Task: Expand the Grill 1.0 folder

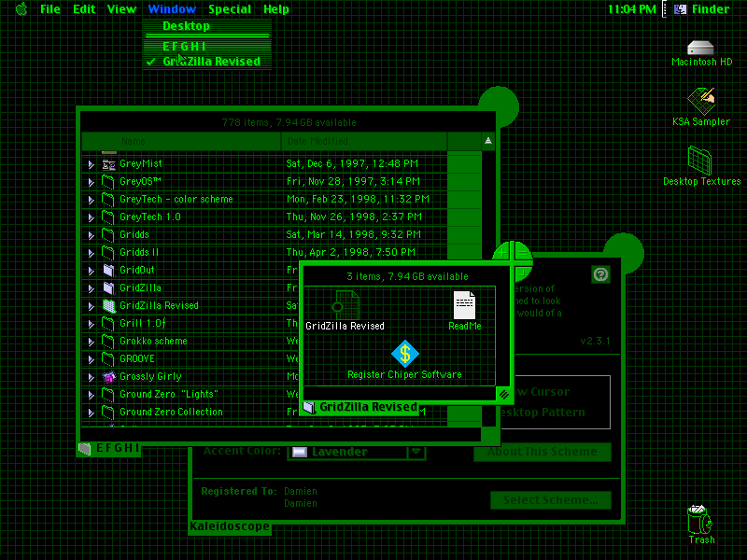Action: 91,324
